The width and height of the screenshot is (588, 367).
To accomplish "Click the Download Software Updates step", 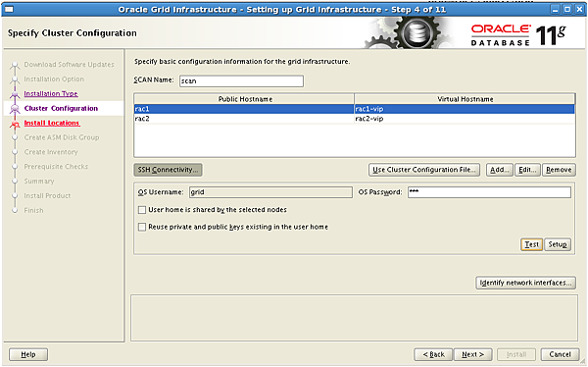I will click(x=69, y=65).
